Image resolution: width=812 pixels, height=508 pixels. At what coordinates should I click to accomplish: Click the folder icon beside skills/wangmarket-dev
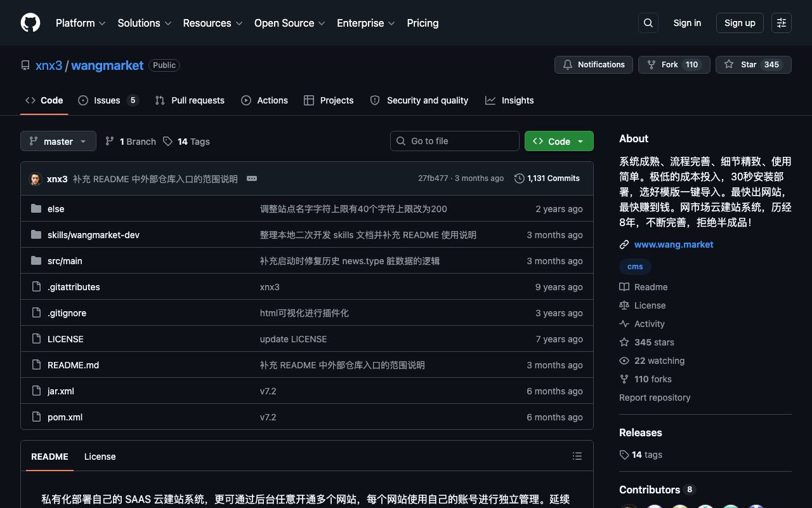point(36,234)
